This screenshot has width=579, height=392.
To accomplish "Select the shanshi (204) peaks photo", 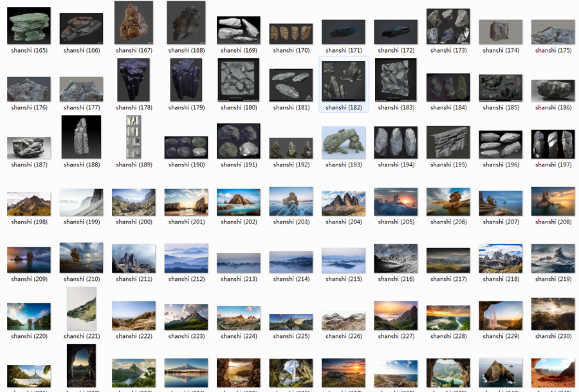I will [344, 203].
